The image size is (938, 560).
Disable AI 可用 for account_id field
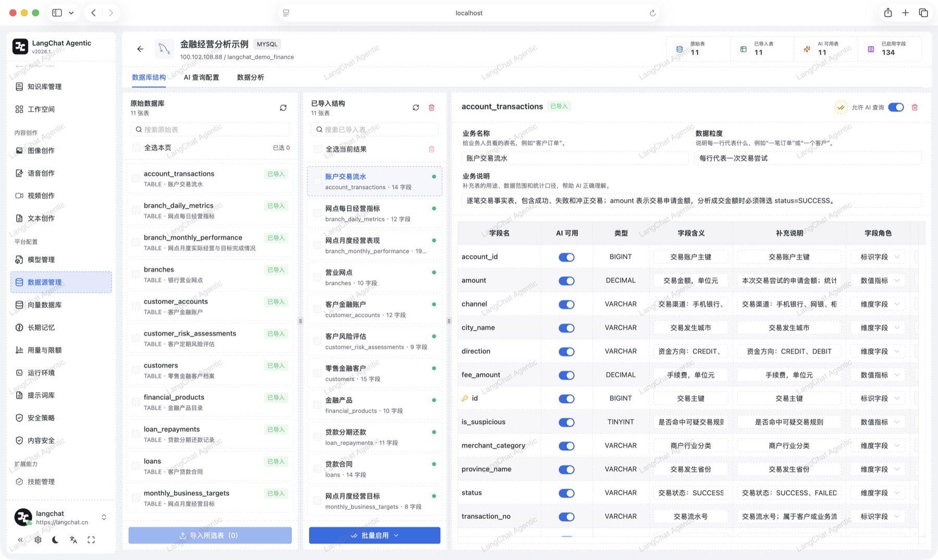pos(566,257)
